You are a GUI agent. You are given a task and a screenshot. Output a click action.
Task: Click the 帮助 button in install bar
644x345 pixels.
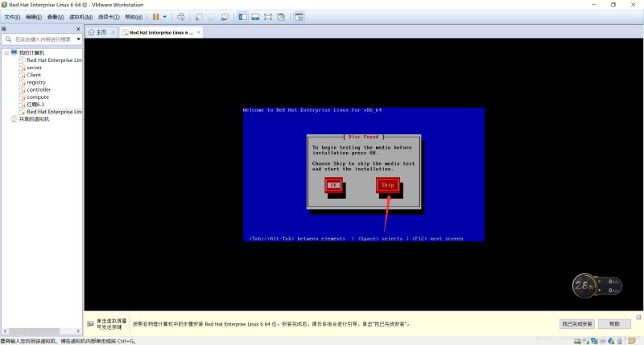pyautogui.click(x=614, y=323)
